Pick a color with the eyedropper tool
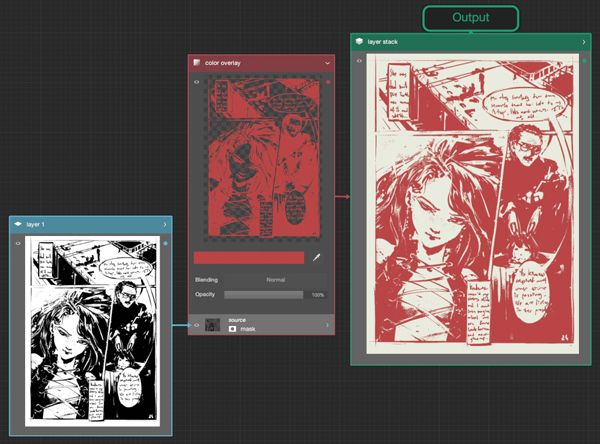600x444 pixels. [316, 258]
